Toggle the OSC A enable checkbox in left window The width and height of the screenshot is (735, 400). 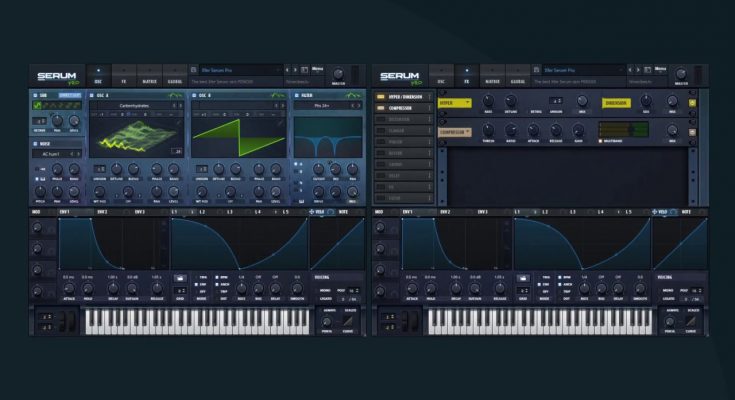(91, 95)
